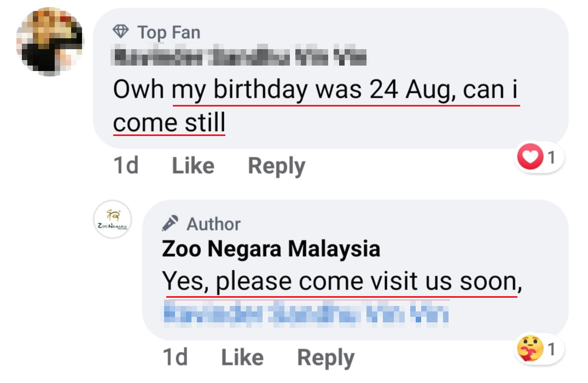Screen dimensions: 588x383
Task: Click the heart reaction icon on the birthday comment
Action: 529,158
